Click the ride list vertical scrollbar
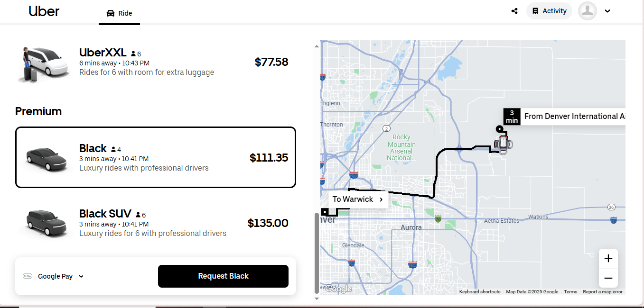This screenshot has width=644, height=308. (317, 254)
